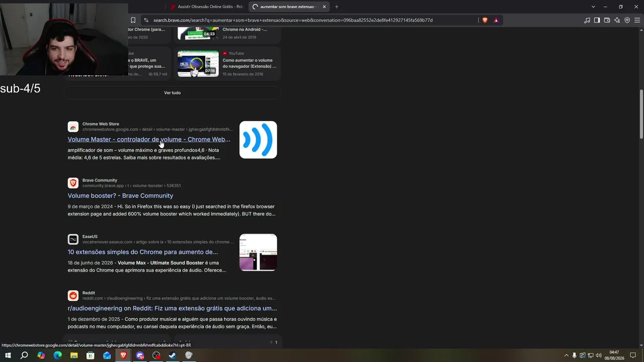Close the 'aumentar som brave extensao' tab

pyautogui.click(x=324, y=7)
